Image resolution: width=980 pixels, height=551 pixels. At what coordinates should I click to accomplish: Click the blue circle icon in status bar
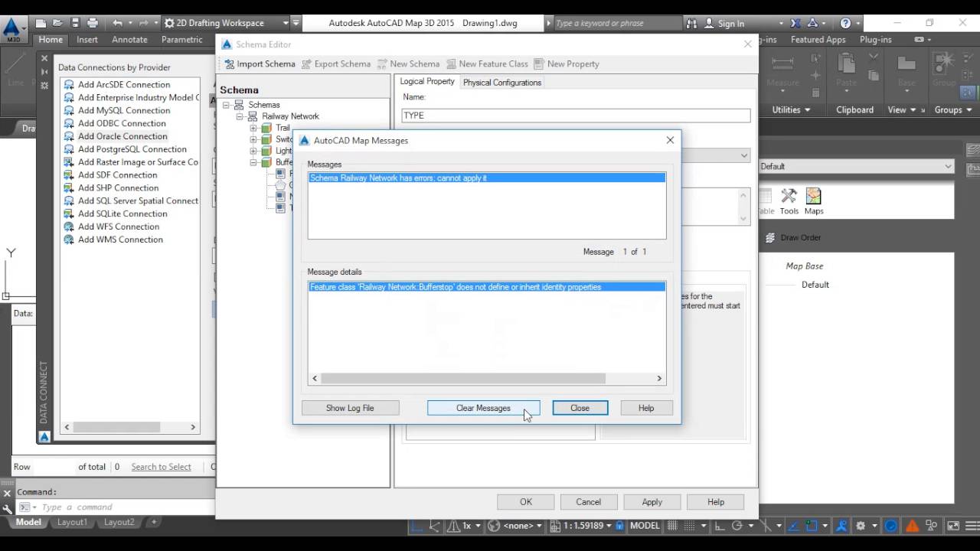pos(891,526)
